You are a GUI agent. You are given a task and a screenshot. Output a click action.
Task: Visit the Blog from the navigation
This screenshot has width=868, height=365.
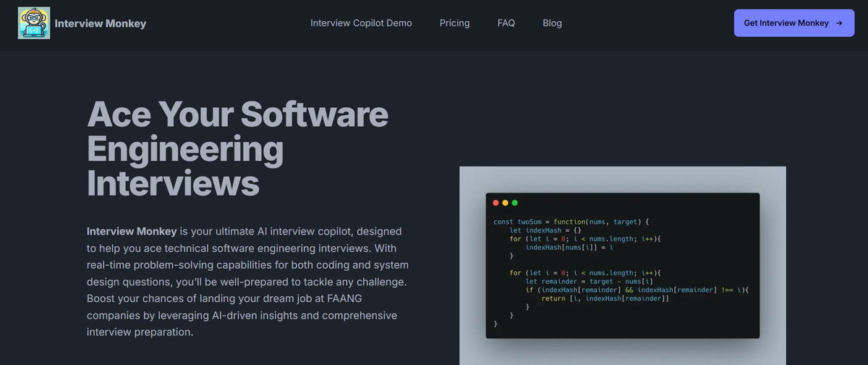point(552,23)
